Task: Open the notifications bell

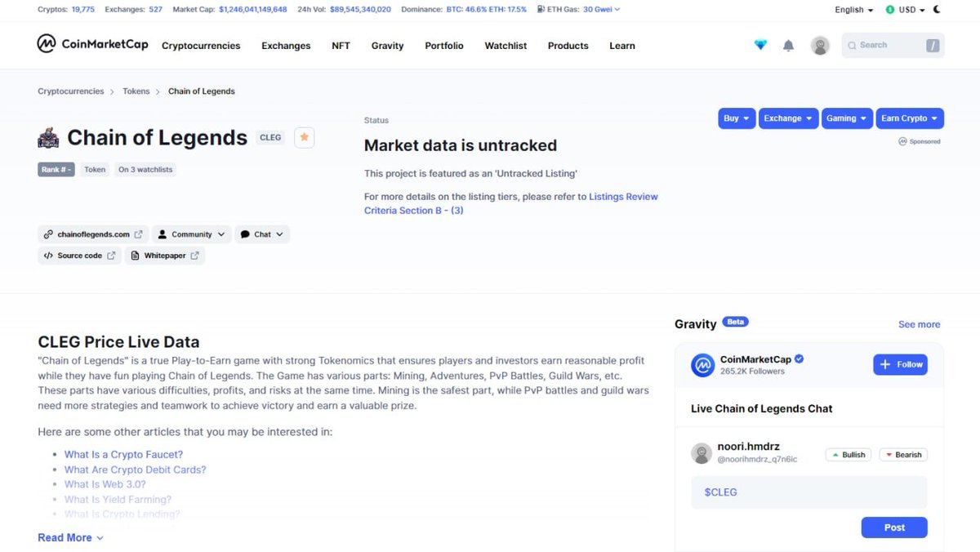Action: [x=788, y=46]
